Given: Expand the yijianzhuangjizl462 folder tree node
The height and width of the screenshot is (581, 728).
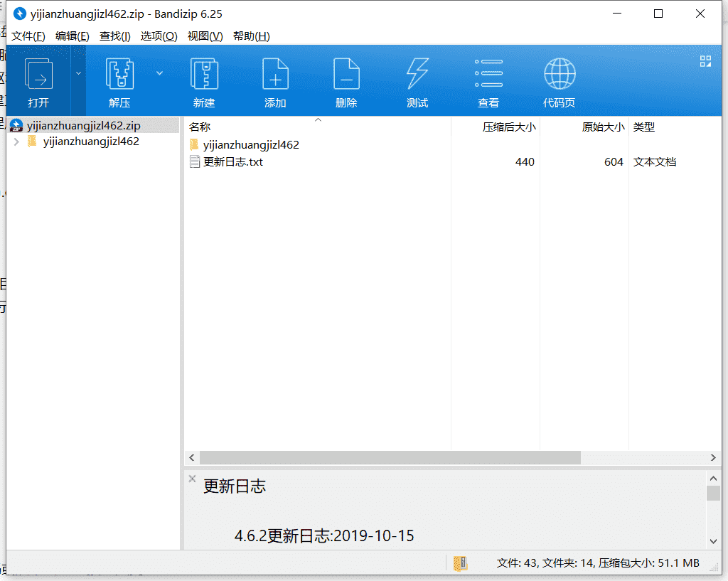Looking at the screenshot, I should click(x=17, y=142).
